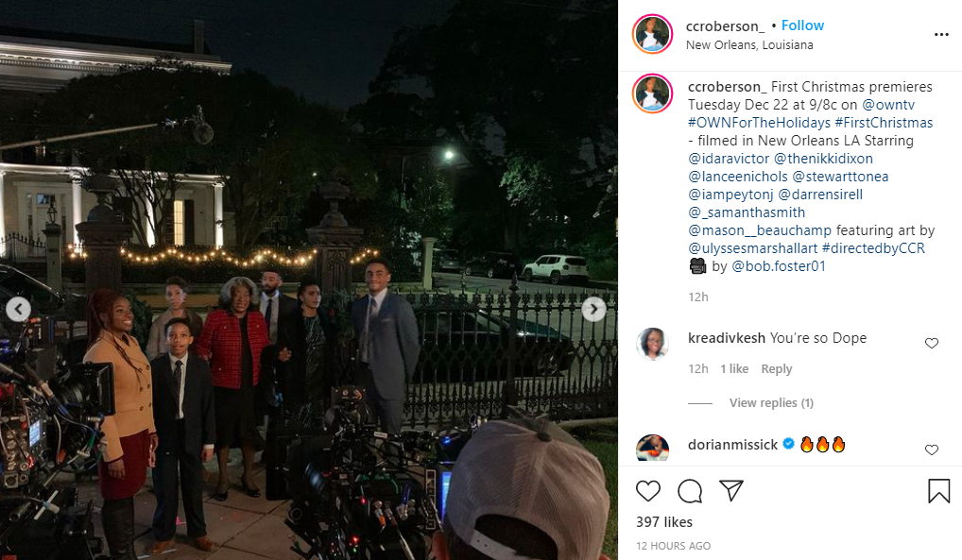View kreadivkesh's profile avatar
This screenshot has width=962, height=560.
coord(652,343)
